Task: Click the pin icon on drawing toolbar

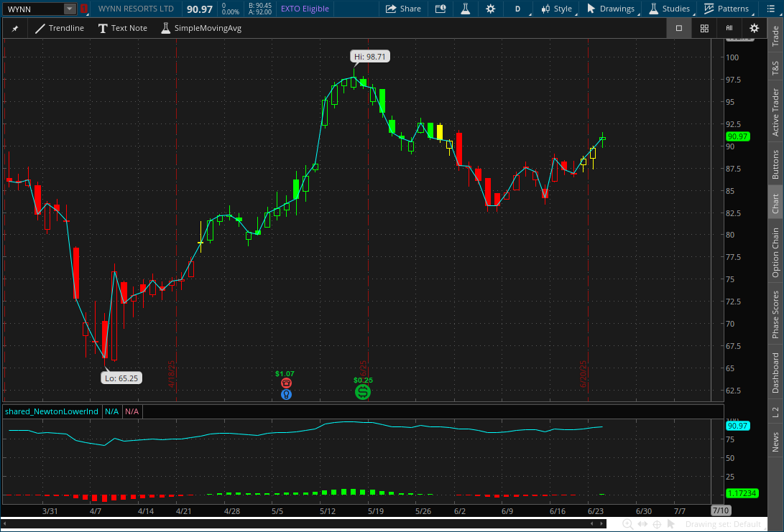Action: (x=15, y=29)
